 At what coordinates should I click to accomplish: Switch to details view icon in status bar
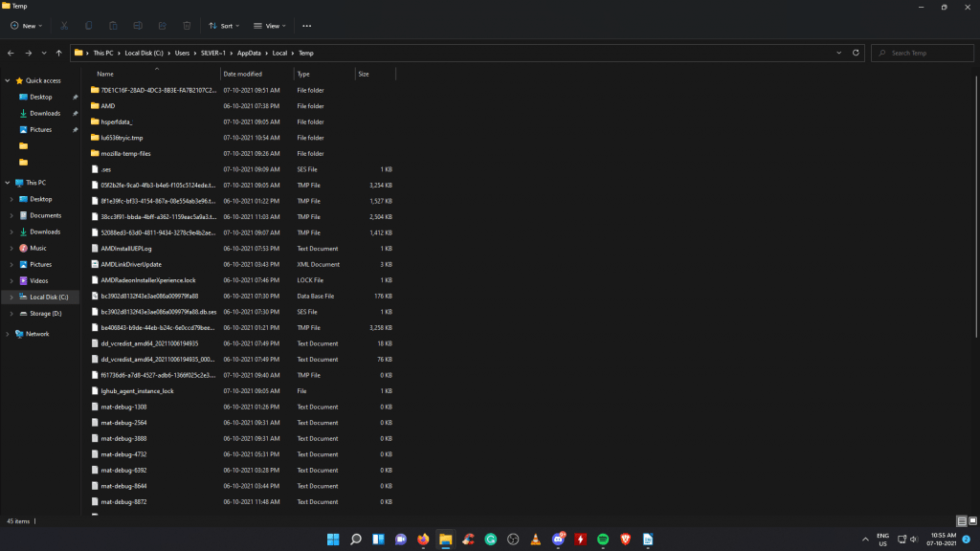[962, 521]
